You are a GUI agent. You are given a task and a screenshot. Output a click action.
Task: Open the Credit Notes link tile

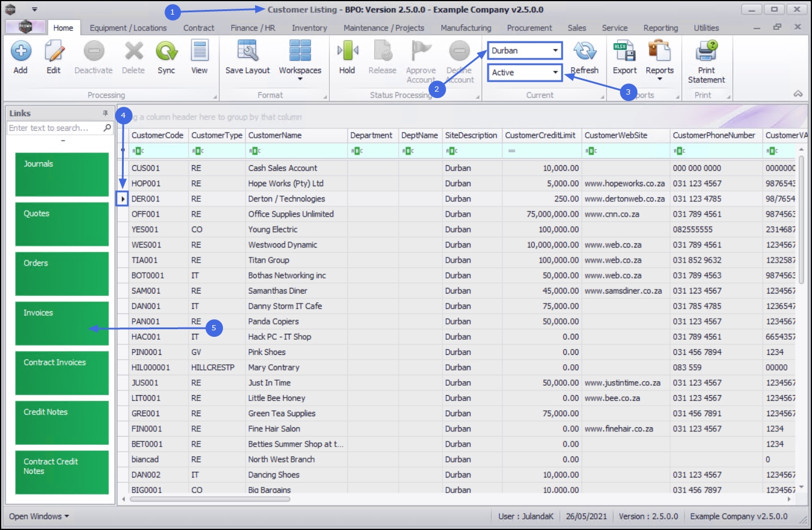(x=62, y=423)
